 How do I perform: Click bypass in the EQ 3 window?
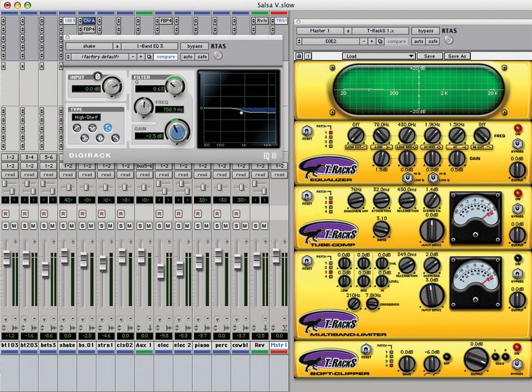click(195, 46)
